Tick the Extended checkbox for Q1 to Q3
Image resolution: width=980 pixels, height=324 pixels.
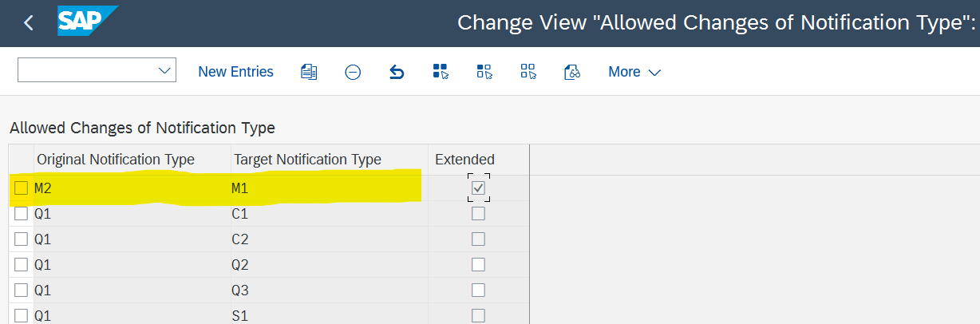click(478, 290)
